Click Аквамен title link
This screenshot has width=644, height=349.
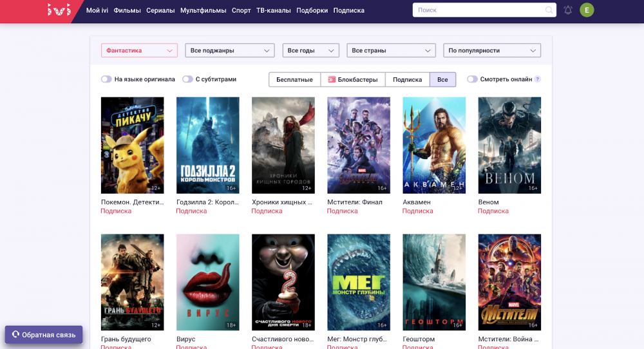(x=417, y=202)
